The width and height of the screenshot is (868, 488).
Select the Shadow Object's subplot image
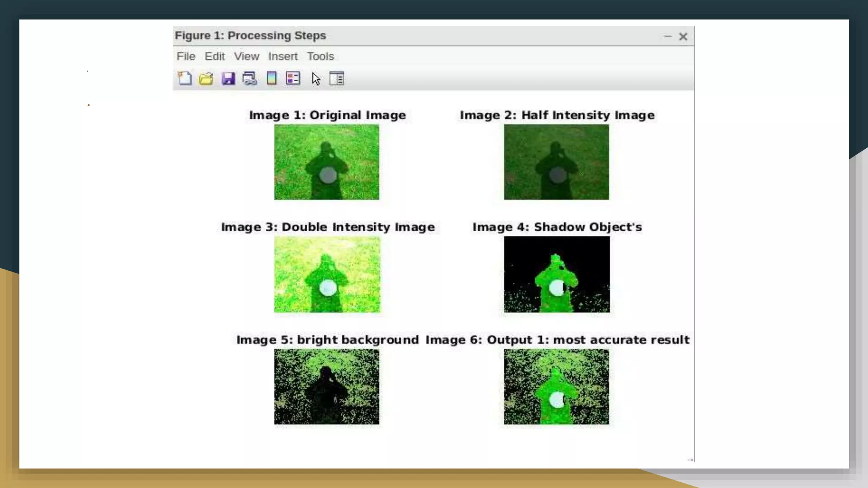(x=556, y=274)
